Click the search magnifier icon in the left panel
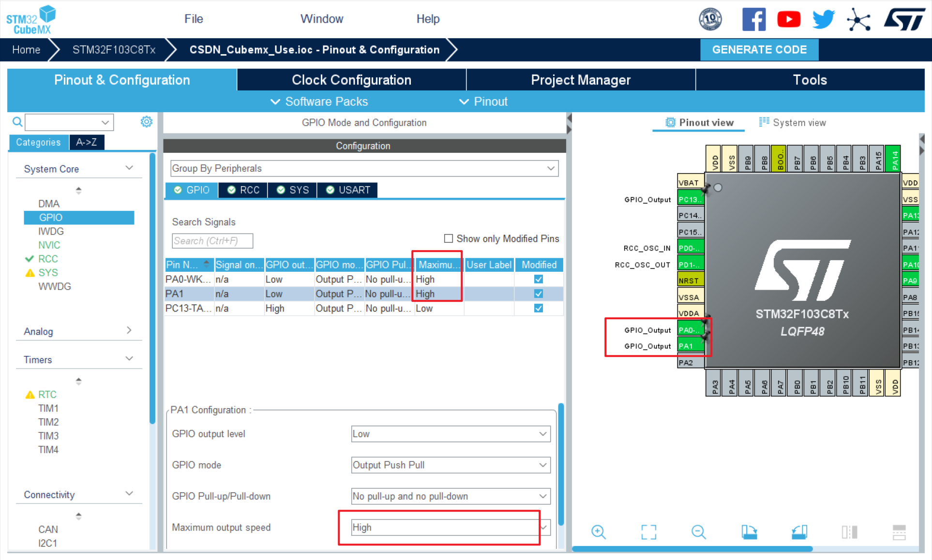The width and height of the screenshot is (932, 560). (17, 122)
